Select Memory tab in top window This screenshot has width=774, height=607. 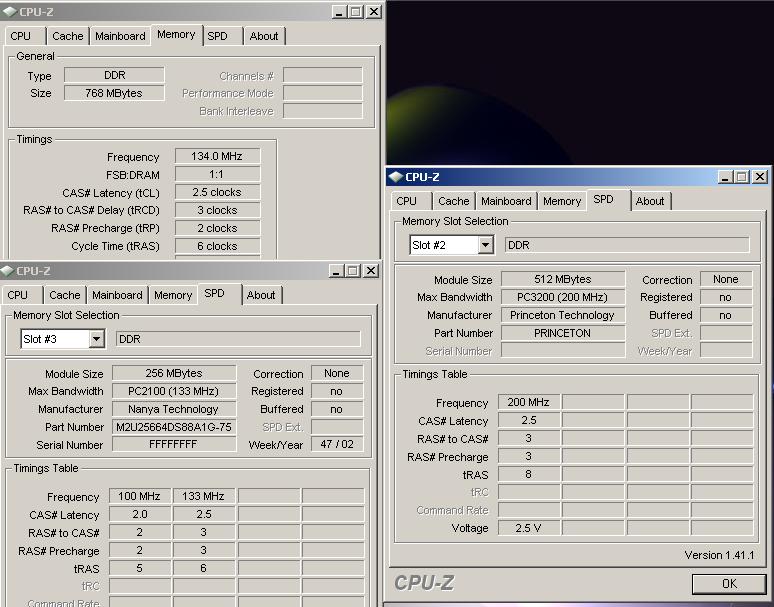176,35
